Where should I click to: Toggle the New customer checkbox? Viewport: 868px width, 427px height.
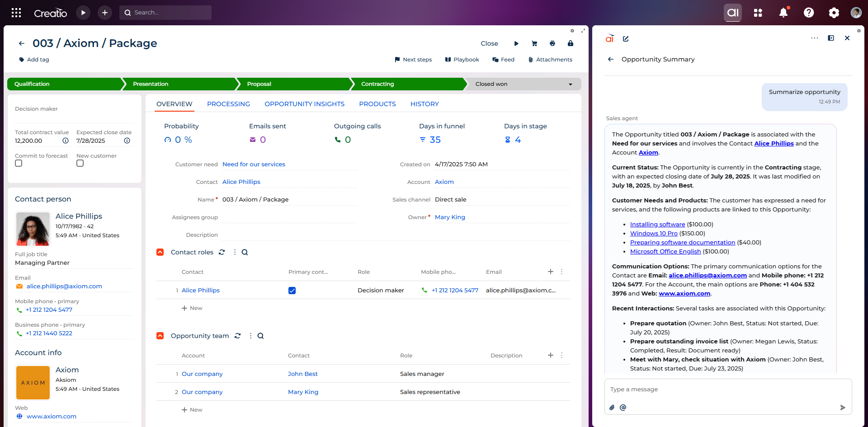(80, 163)
